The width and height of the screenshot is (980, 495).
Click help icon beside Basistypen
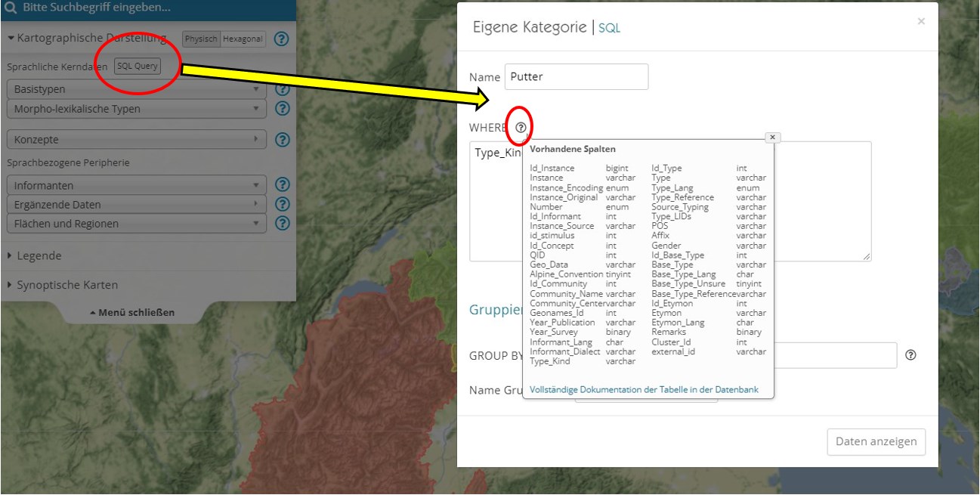(283, 89)
